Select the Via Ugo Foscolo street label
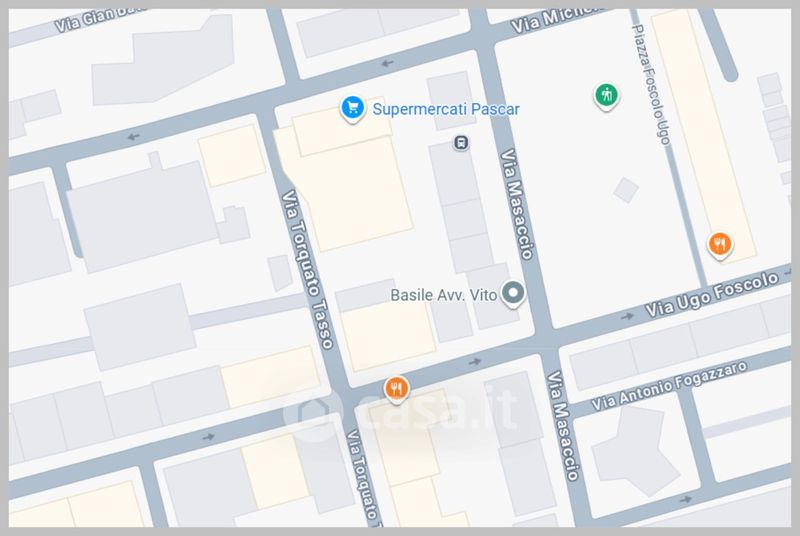 [712, 294]
